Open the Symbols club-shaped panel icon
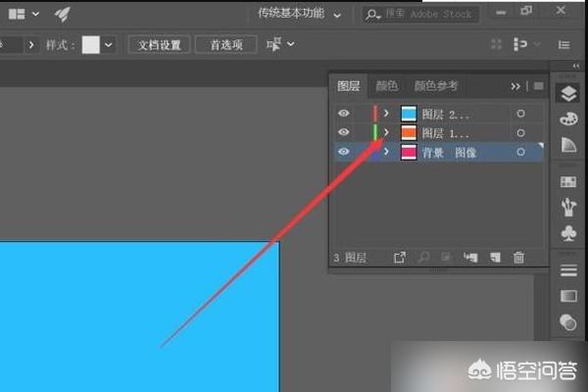 (567, 233)
